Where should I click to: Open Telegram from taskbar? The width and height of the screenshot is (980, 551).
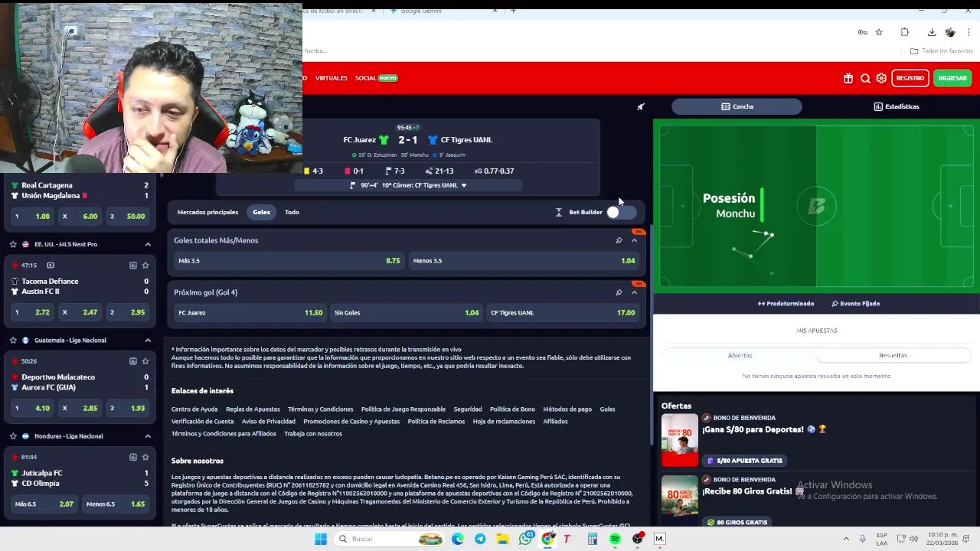coord(480,539)
